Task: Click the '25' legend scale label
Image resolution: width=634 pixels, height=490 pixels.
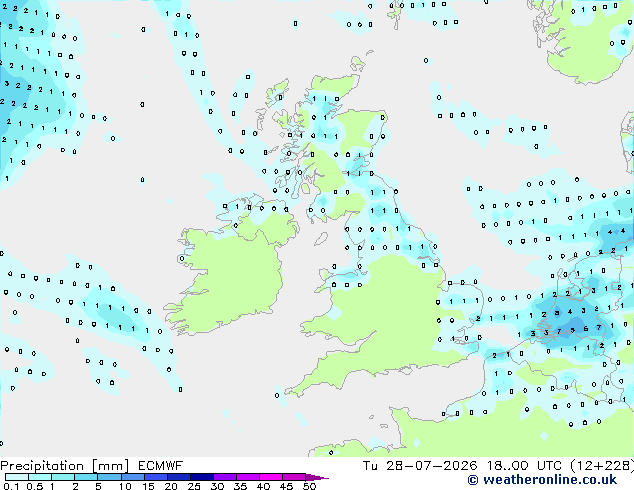Action: tap(194, 486)
